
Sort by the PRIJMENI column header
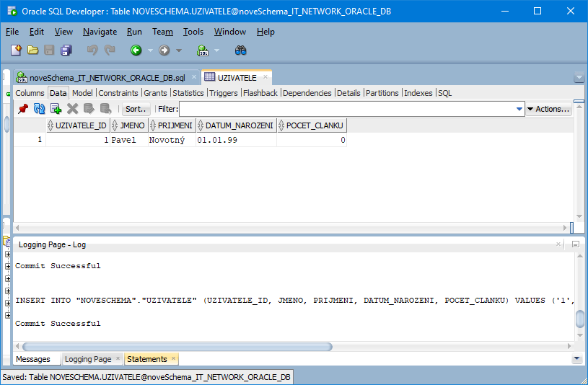[x=175, y=125]
